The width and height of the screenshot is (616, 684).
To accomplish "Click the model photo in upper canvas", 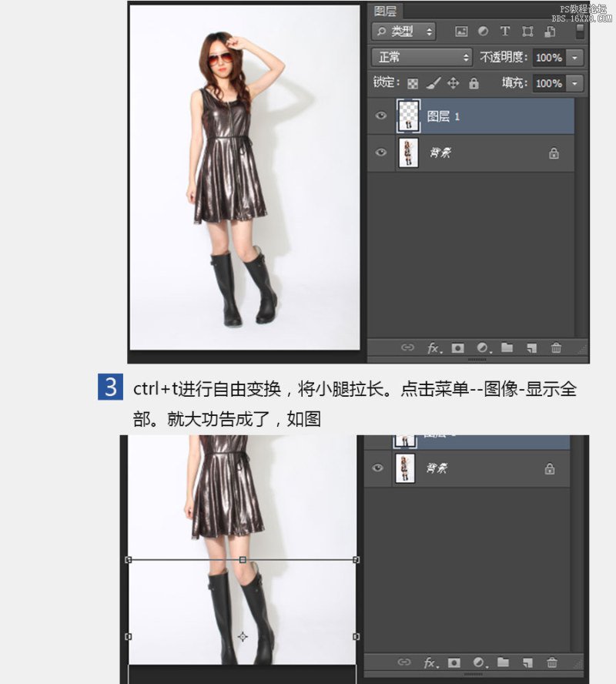I will [x=245, y=177].
